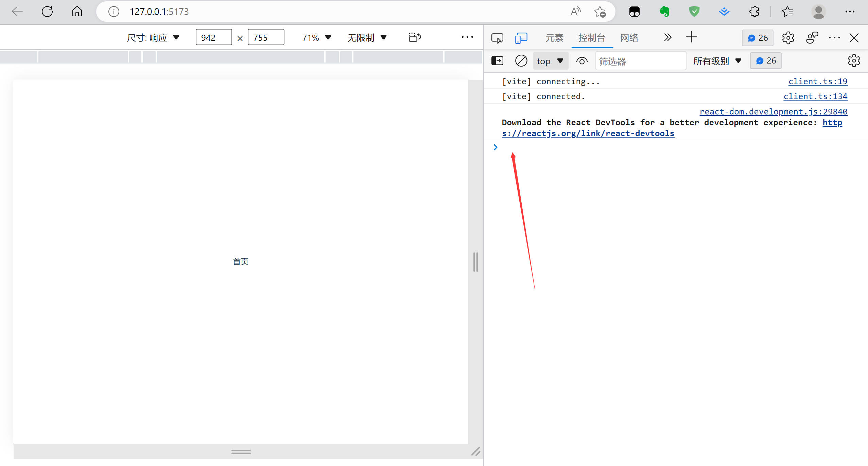Open the extensions puzzle piece menu
868x466 pixels.
tap(754, 12)
